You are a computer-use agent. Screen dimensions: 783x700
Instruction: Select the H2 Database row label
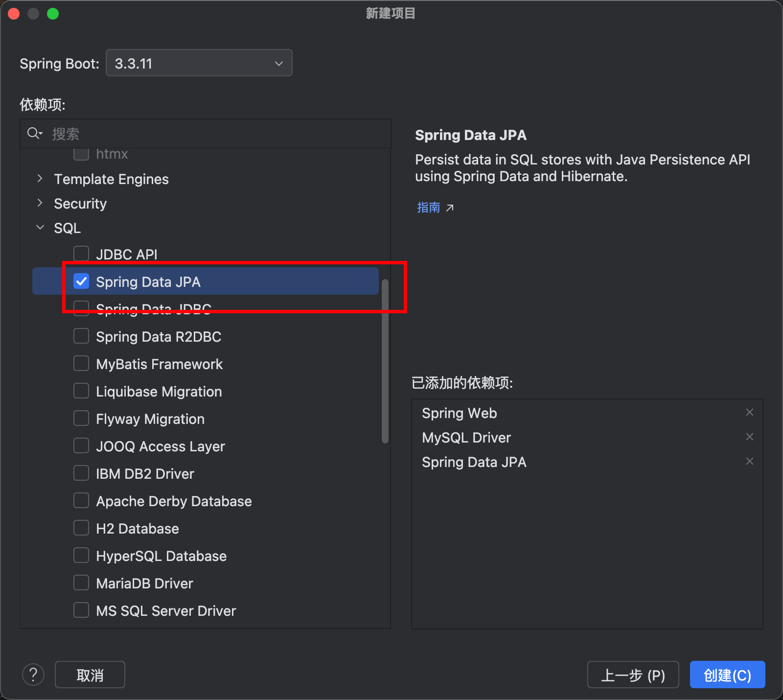(x=138, y=529)
